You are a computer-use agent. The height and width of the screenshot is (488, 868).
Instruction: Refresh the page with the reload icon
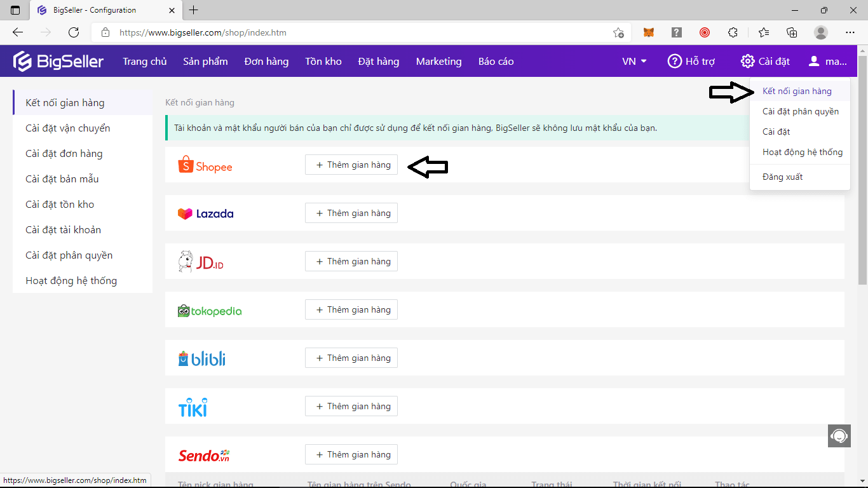coord(74,32)
